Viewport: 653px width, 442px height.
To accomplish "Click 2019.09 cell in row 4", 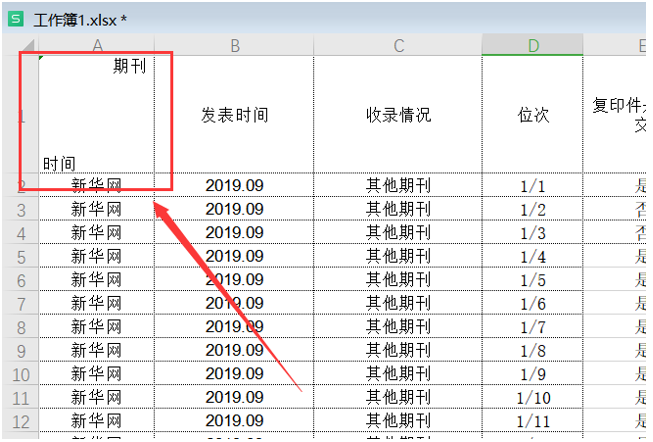I will pos(234,232).
